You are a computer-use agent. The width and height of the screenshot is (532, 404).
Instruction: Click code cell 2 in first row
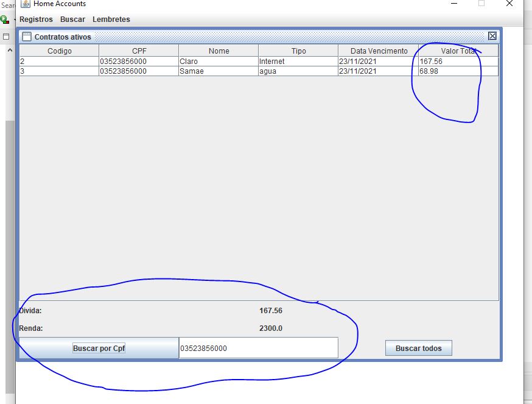tap(59, 62)
